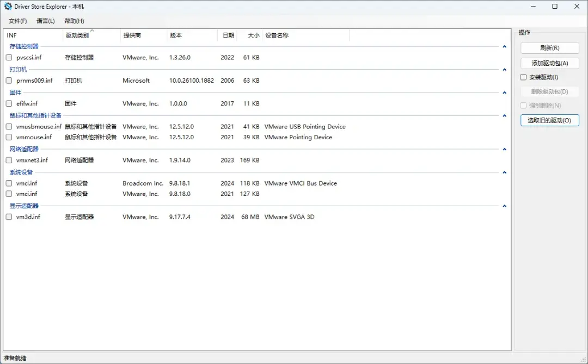Maximize the Driver Store Explorer window

tap(555, 7)
